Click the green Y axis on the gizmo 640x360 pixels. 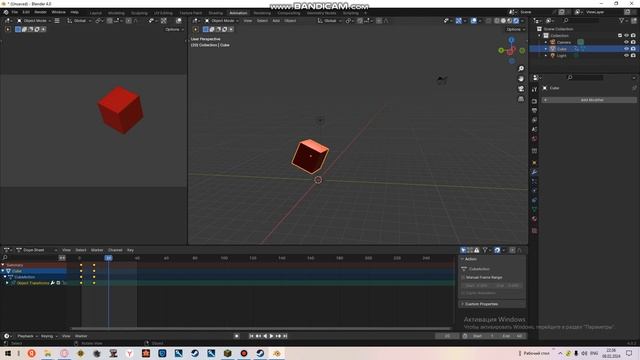[x=501, y=50]
